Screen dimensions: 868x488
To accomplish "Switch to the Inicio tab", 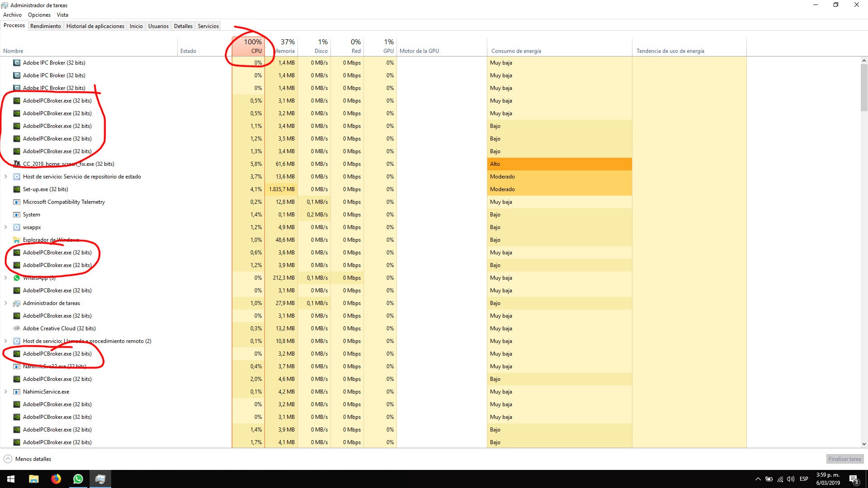I will tap(136, 26).
